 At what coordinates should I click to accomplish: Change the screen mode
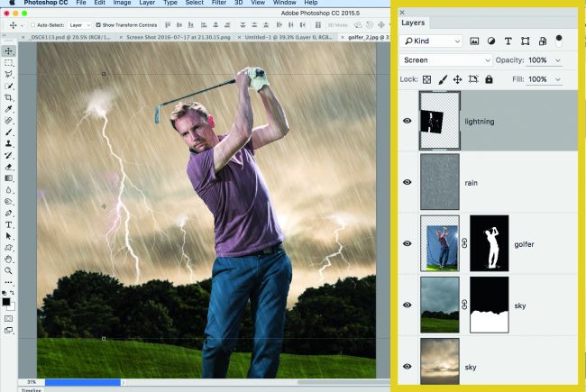(8, 330)
